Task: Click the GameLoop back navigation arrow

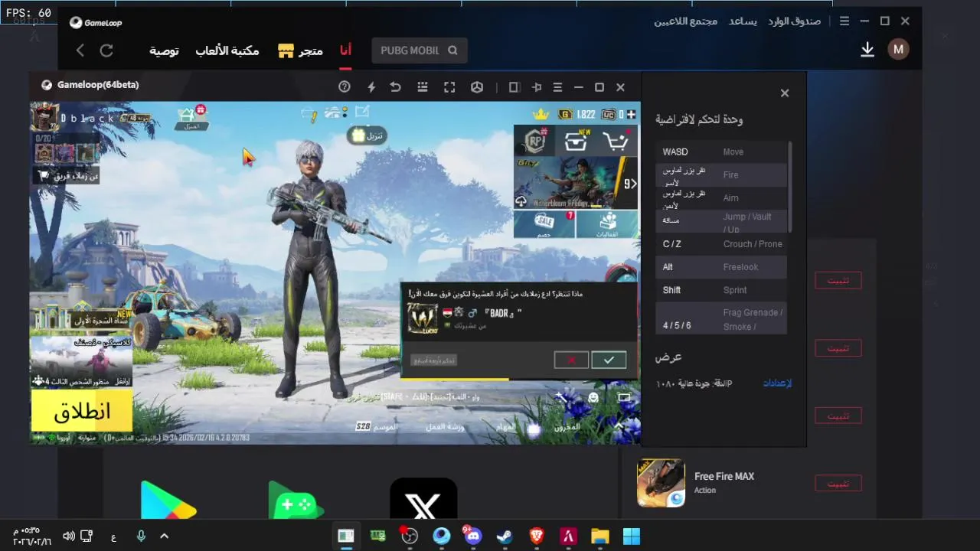Action: (80, 51)
